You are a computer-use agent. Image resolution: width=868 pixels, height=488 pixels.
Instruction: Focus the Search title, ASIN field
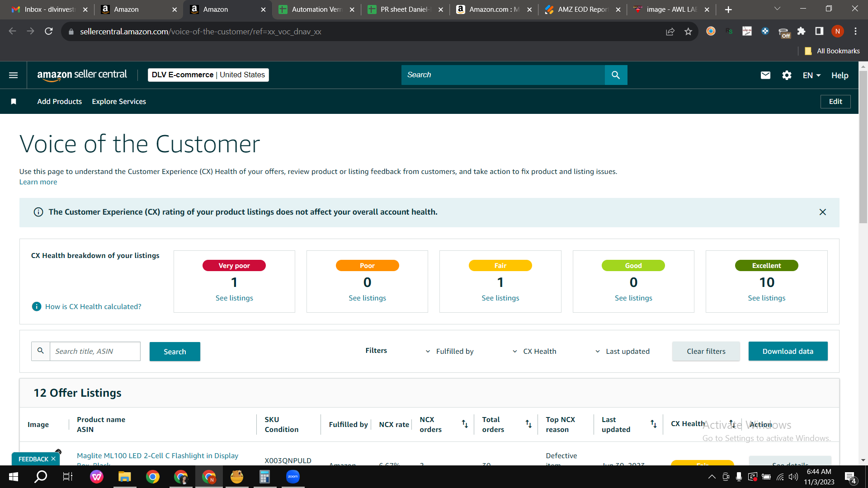tap(95, 352)
